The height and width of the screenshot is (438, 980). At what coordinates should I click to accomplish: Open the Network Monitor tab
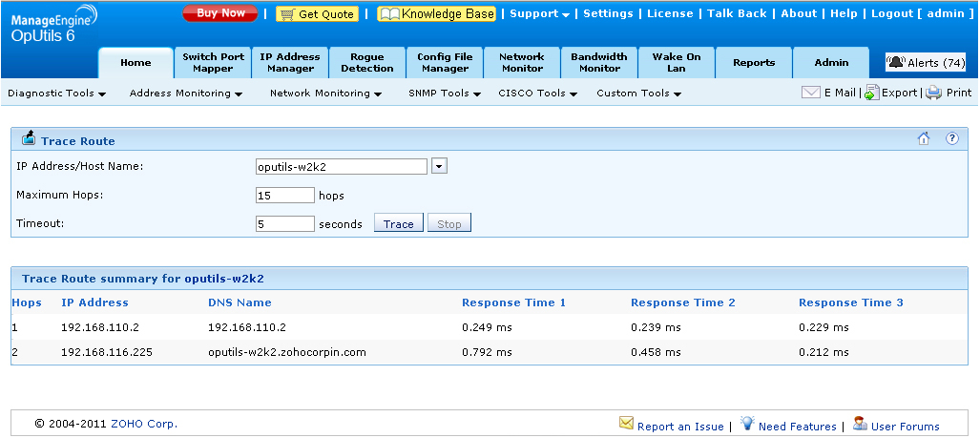coord(522,62)
